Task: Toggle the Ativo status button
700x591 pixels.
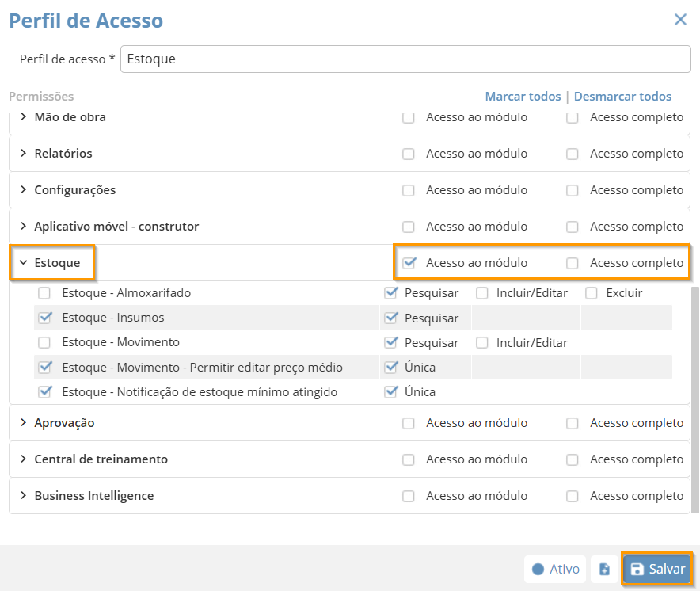Action: click(555, 569)
